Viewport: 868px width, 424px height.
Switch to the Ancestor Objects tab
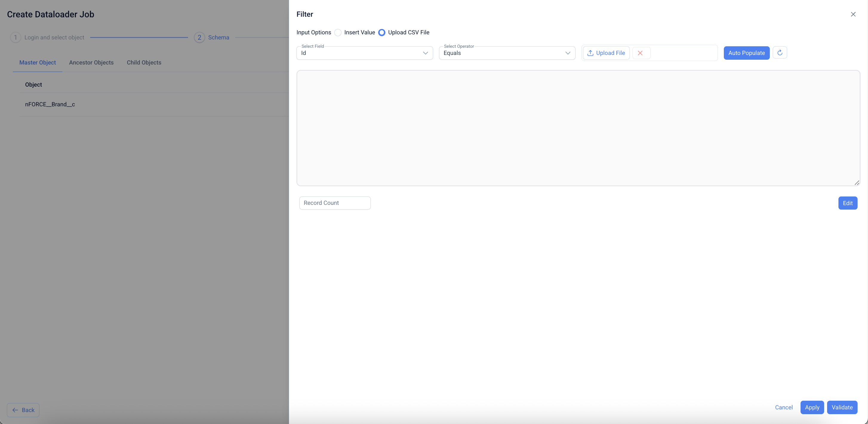tap(91, 62)
